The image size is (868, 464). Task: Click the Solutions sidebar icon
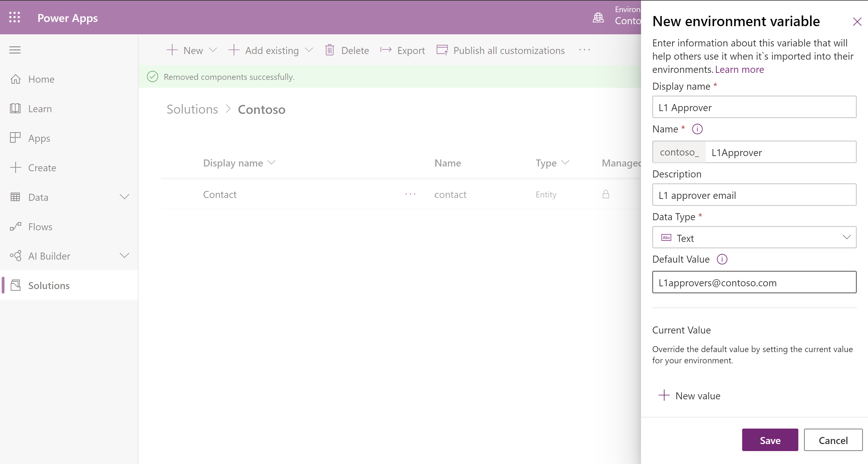[15, 285]
